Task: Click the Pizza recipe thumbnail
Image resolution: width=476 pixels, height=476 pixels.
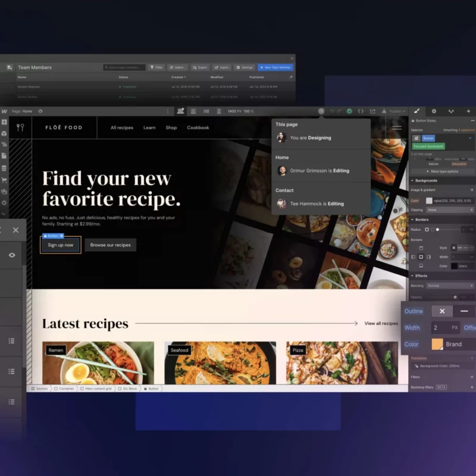Action: (x=342, y=363)
